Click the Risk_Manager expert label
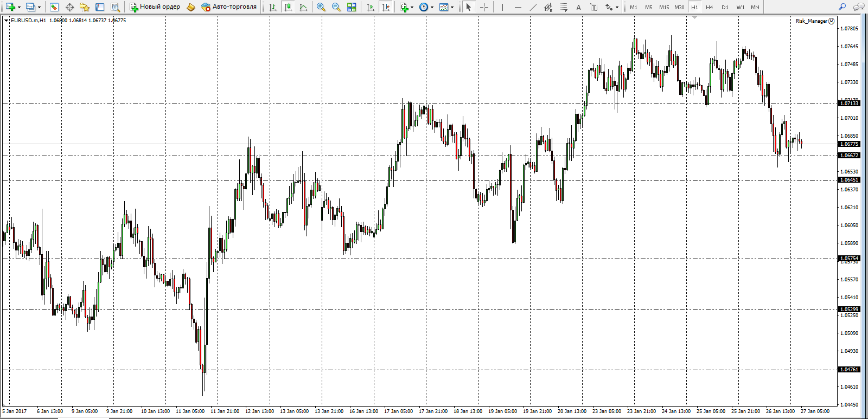Image resolution: width=868 pixels, height=419 pixels. pyautogui.click(x=811, y=21)
